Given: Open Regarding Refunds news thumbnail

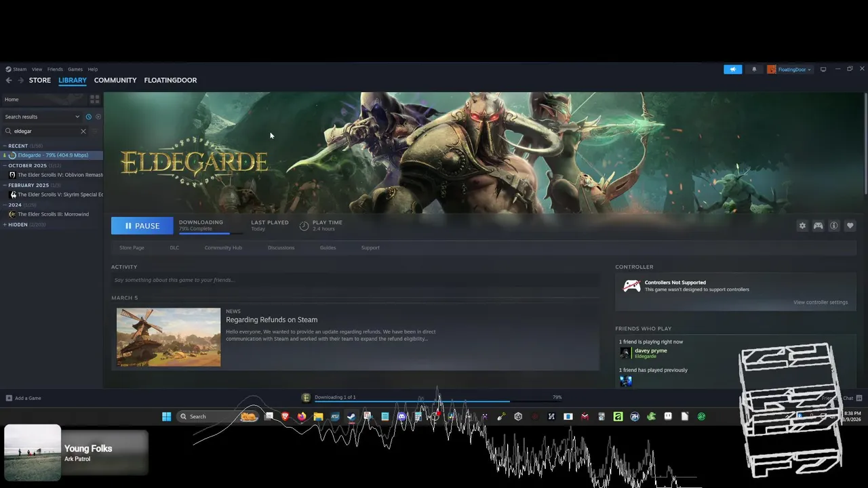Looking at the screenshot, I should coord(168,337).
